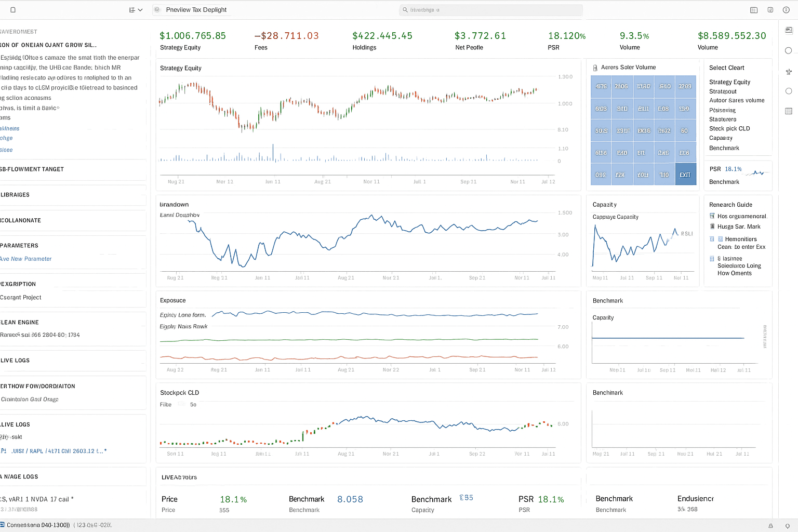The height and width of the screenshot is (532, 798).
Task: Expand the LIBRAIGES sidebar section
Action: tap(73, 195)
